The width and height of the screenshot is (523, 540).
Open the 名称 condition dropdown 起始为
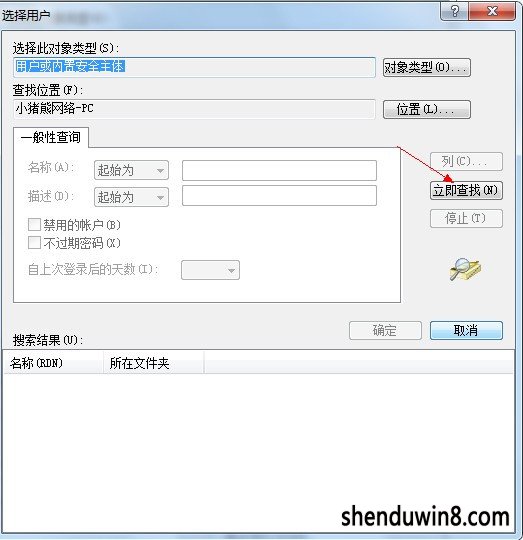click(x=132, y=170)
